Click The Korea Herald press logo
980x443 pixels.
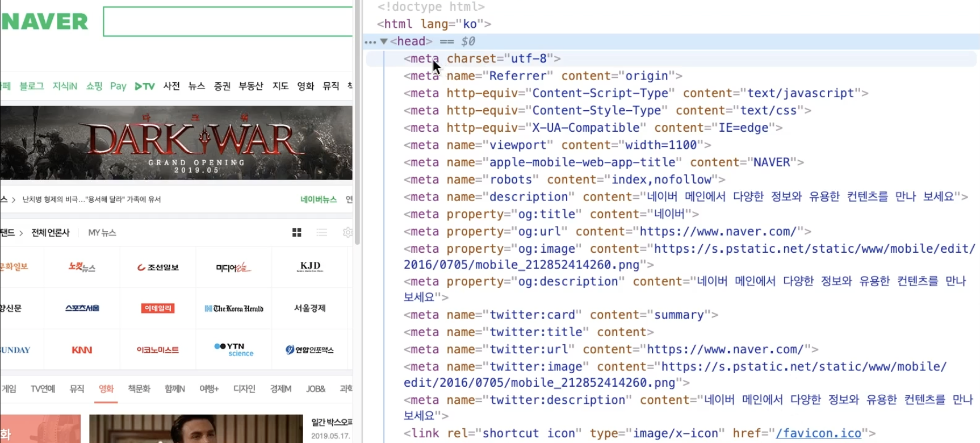[234, 308]
